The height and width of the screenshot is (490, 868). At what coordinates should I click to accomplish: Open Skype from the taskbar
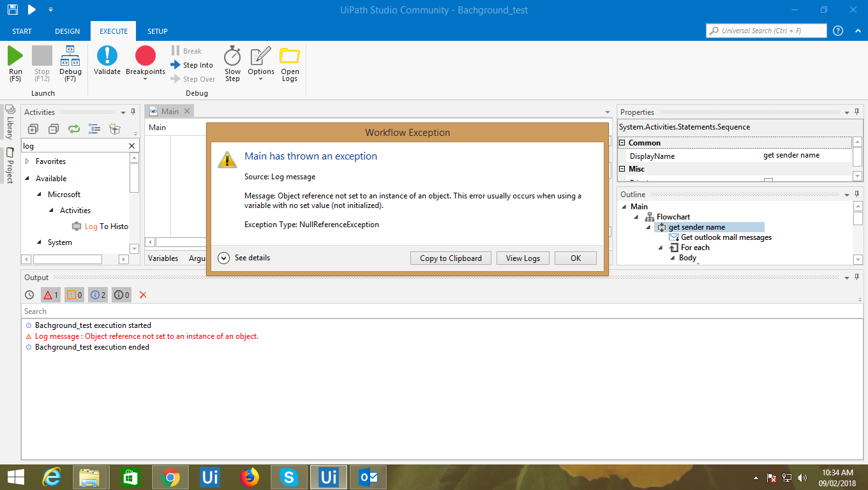coord(289,477)
